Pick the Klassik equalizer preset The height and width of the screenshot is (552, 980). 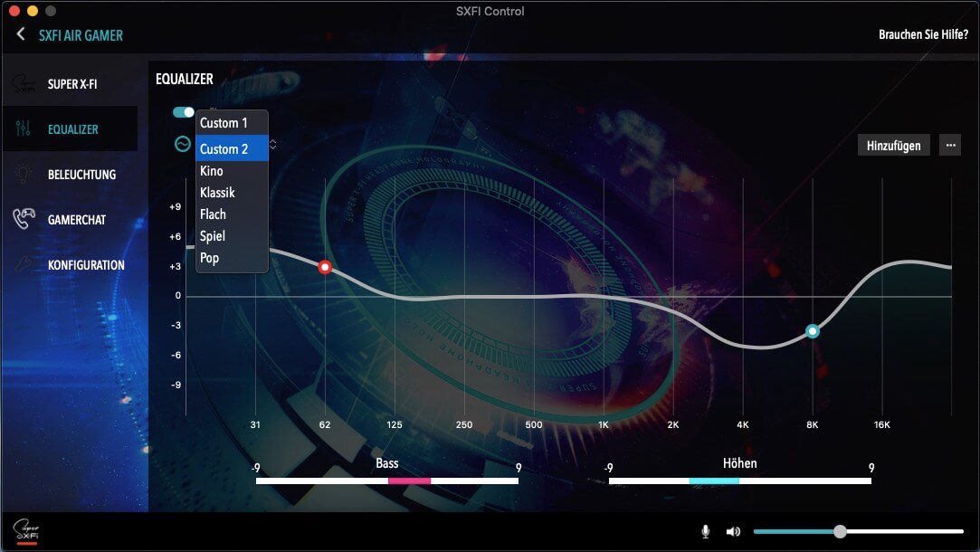[x=217, y=193]
